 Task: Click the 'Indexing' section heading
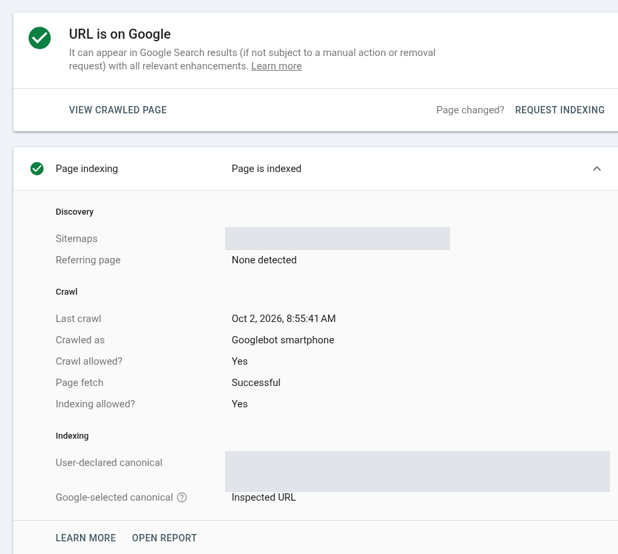[x=72, y=436]
